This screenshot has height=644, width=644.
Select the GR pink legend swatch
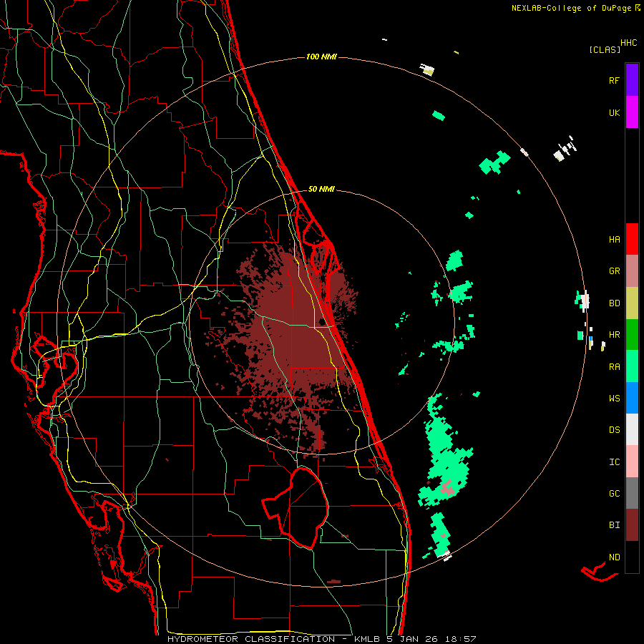tap(632, 271)
